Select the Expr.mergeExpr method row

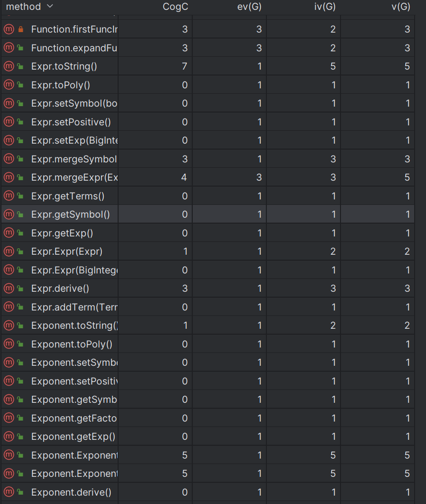coord(208,177)
